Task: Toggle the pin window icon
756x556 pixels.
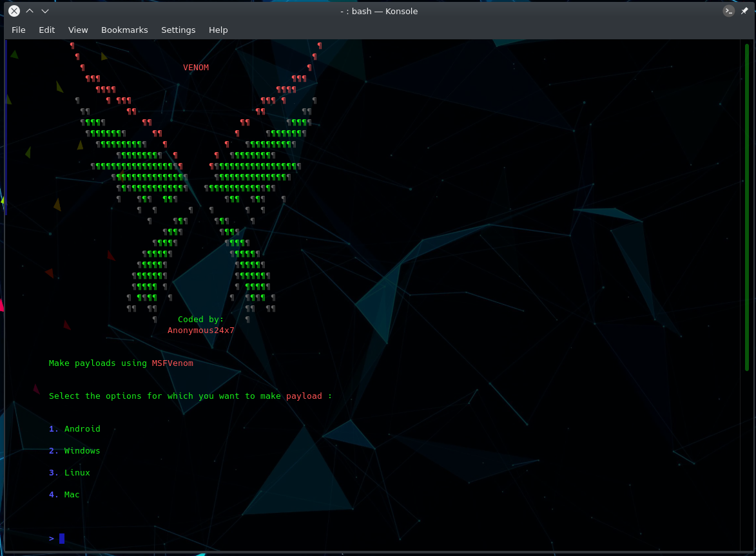Action: [744, 10]
